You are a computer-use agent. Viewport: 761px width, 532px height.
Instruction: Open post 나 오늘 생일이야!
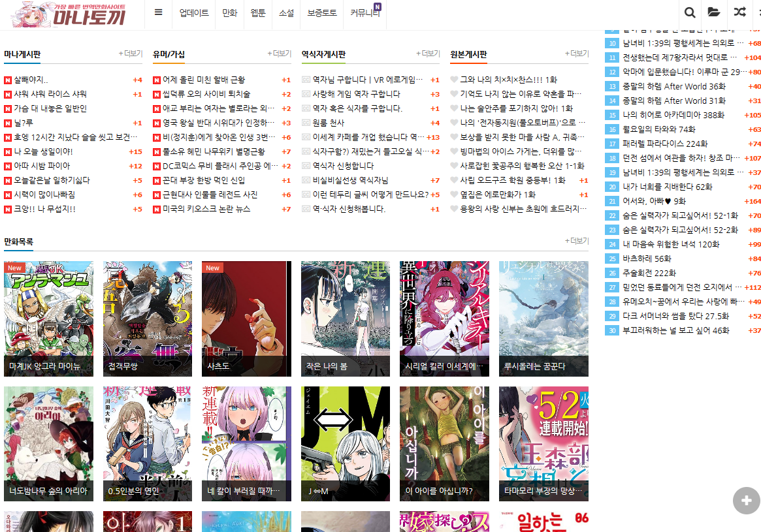[43, 152]
